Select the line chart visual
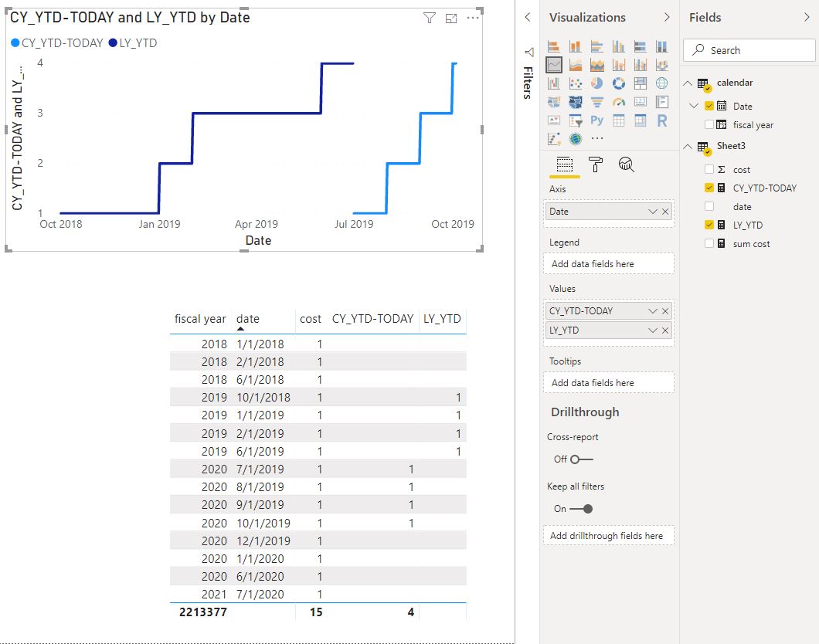Viewport: 819px width, 644px height. click(554, 65)
